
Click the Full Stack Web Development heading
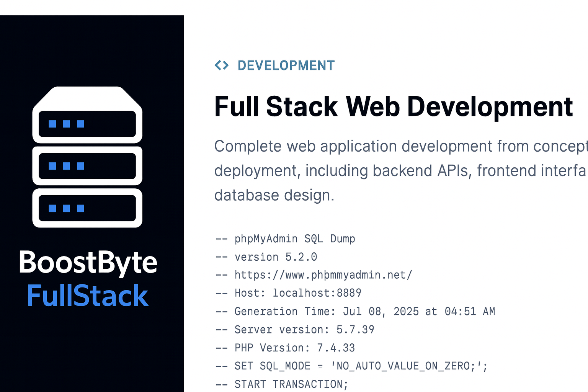tap(393, 106)
